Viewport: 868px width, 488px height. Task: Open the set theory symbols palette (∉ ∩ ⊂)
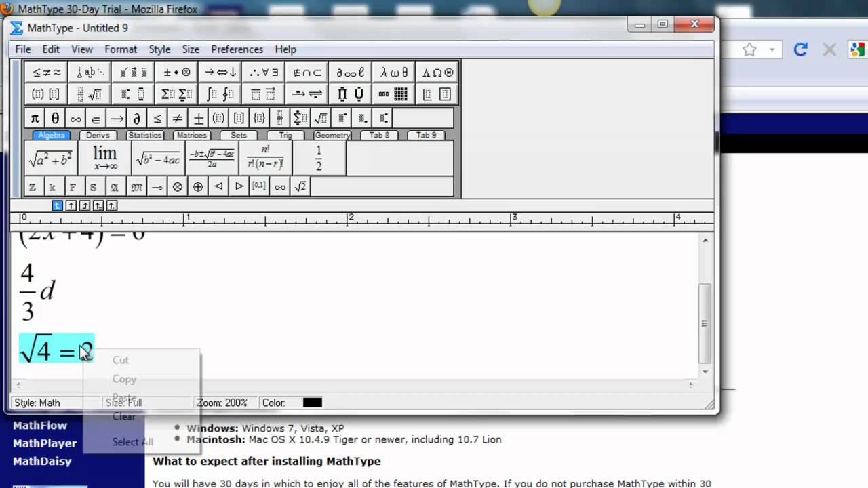click(x=307, y=73)
